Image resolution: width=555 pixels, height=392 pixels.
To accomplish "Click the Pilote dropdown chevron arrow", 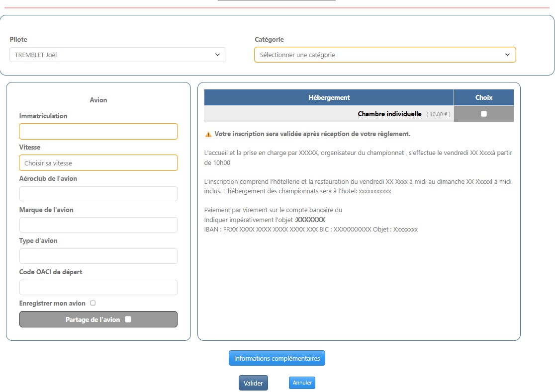I will point(217,55).
